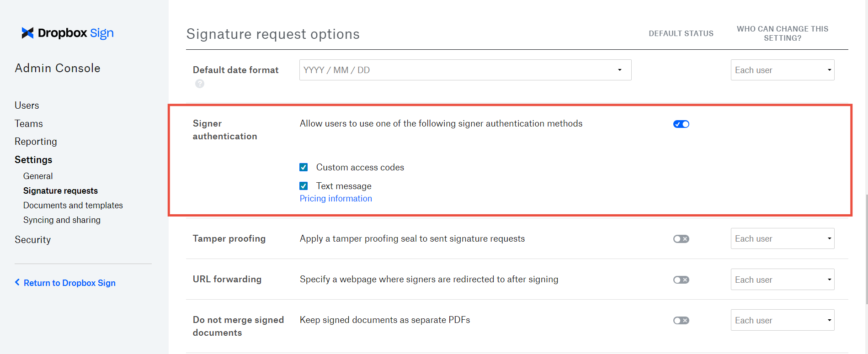Enable the Tamper proofing toggle

click(681, 238)
